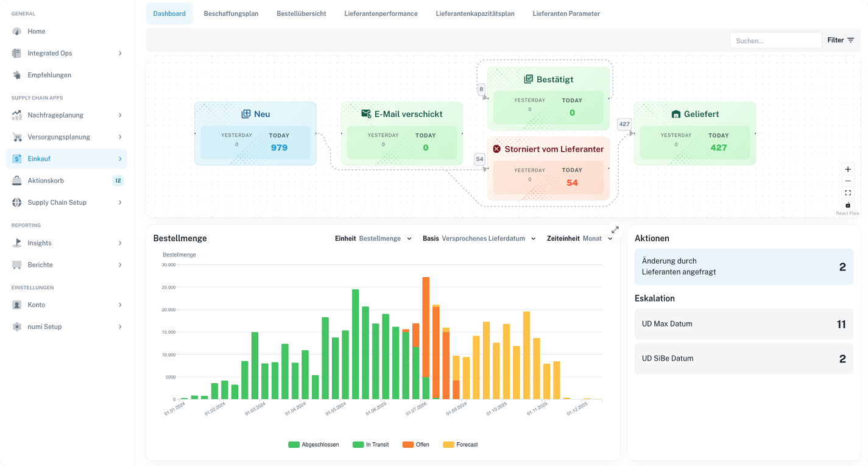Click the Suchen search field
The height and width of the screenshot is (466, 868).
(775, 40)
